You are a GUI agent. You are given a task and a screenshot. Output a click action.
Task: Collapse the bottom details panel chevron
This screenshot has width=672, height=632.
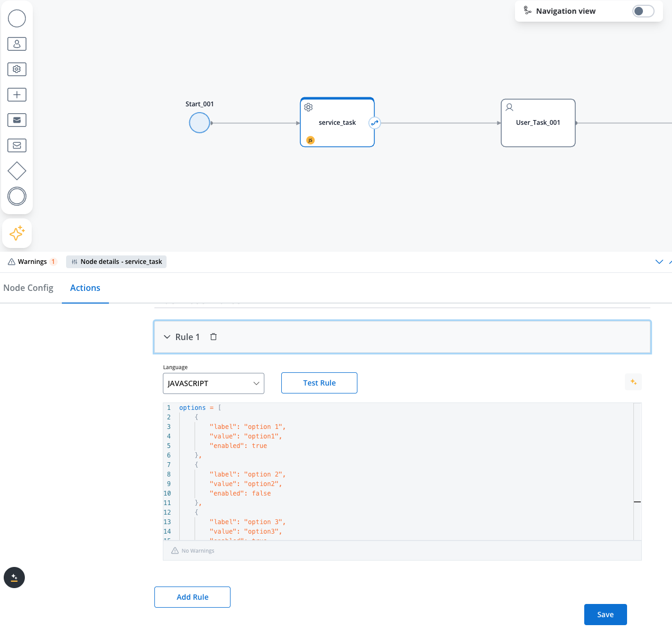point(659,262)
